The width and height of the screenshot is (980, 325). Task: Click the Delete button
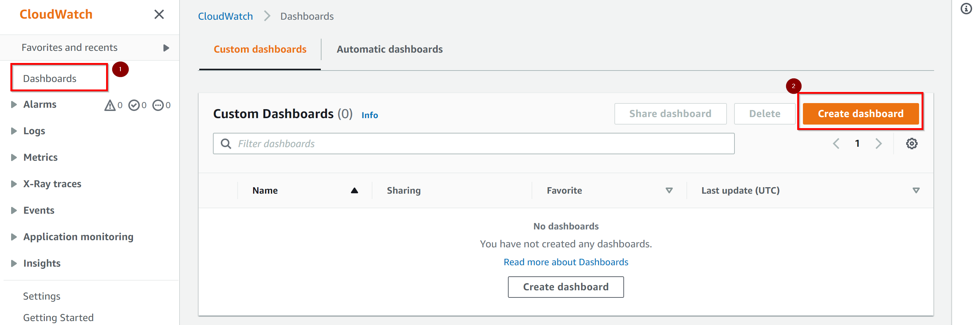pyautogui.click(x=764, y=113)
